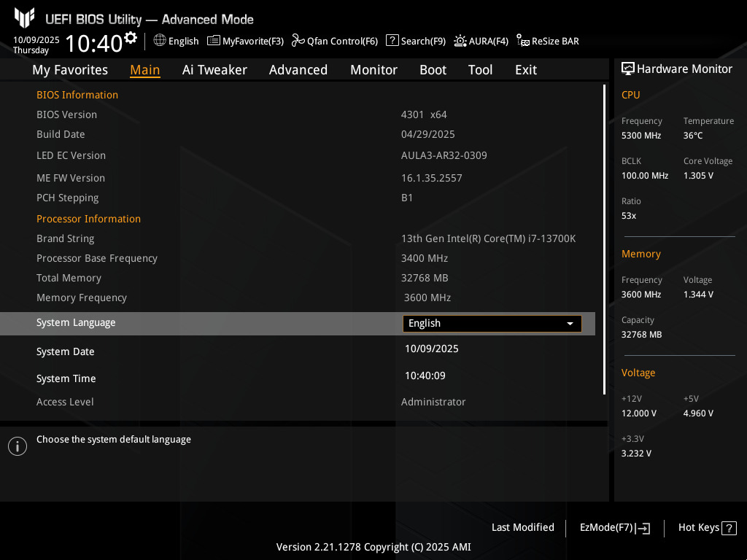Open MyFavorite(F3) list icon
The width and height of the screenshot is (747, 560).
(x=214, y=41)
